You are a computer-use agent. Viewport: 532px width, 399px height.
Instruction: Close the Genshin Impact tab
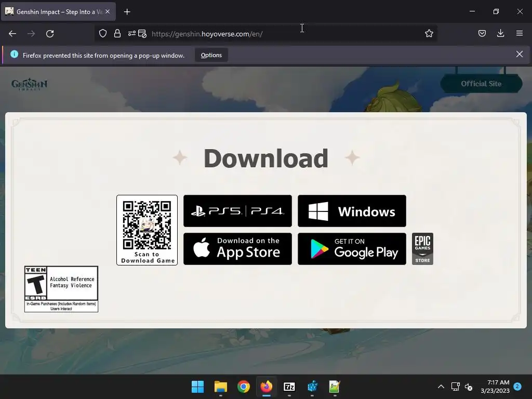pos(108,11)
